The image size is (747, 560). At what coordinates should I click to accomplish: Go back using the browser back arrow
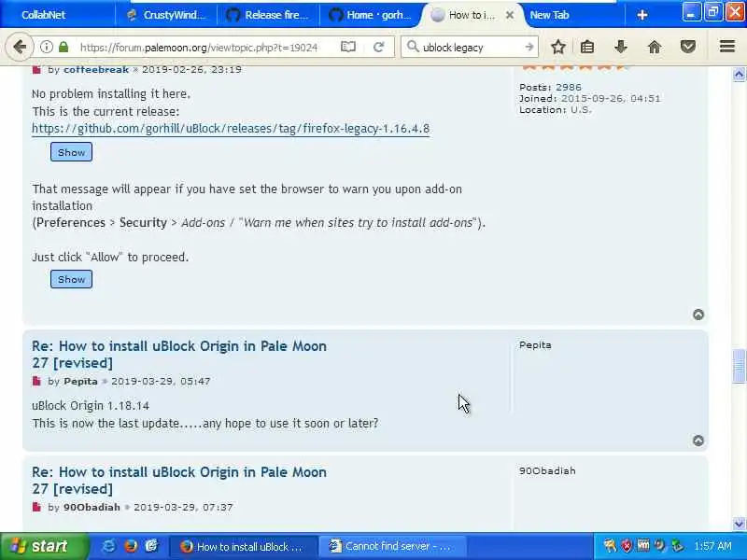[x=20, y=47]
